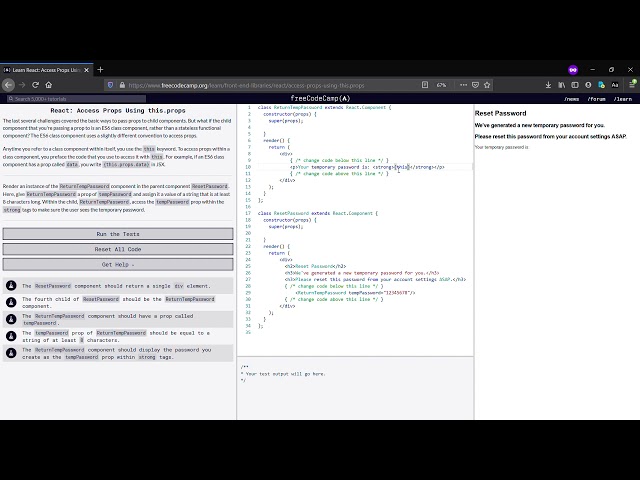The height and width of the screenshot is (480, 640).
Task: Click the '{this.props.data}' code snippet in instructions
Action: pos(126,164)
